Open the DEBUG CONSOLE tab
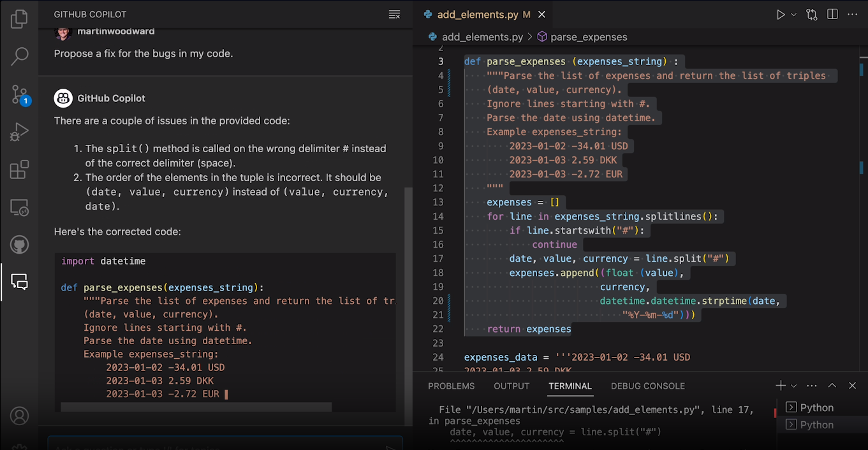Image resolution: width=868 pixels, height=450 pixels. tap(647, 386)
